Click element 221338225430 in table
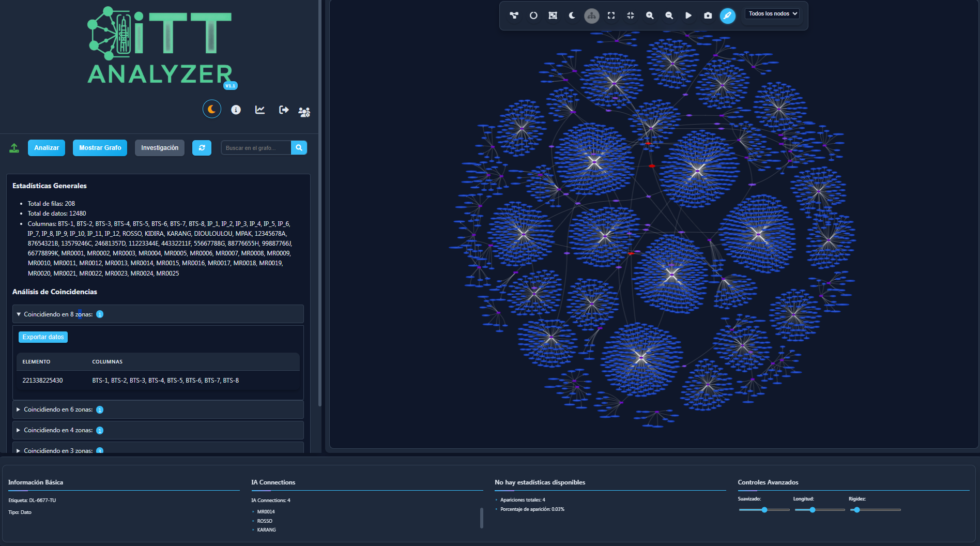980x546 pixels. click(42, 381)
